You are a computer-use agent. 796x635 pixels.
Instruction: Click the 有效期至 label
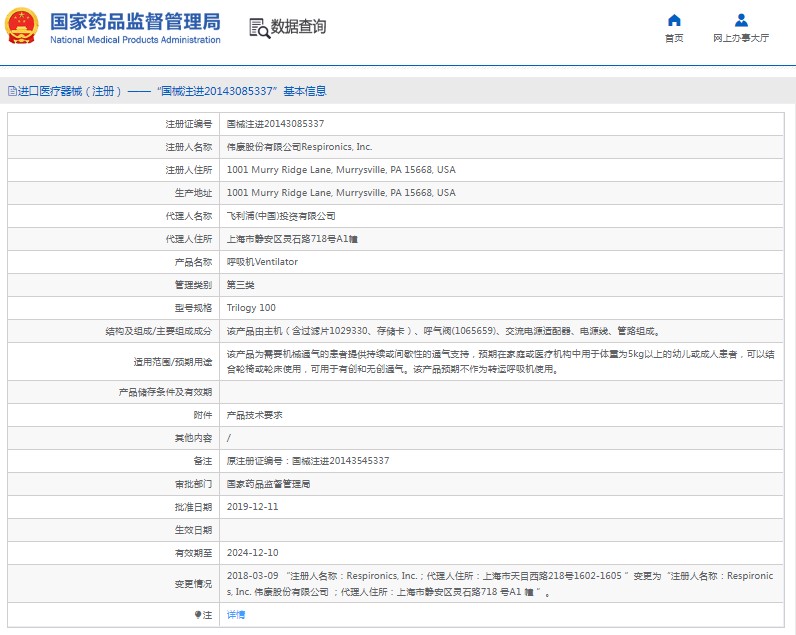click(x=193, y=553)
